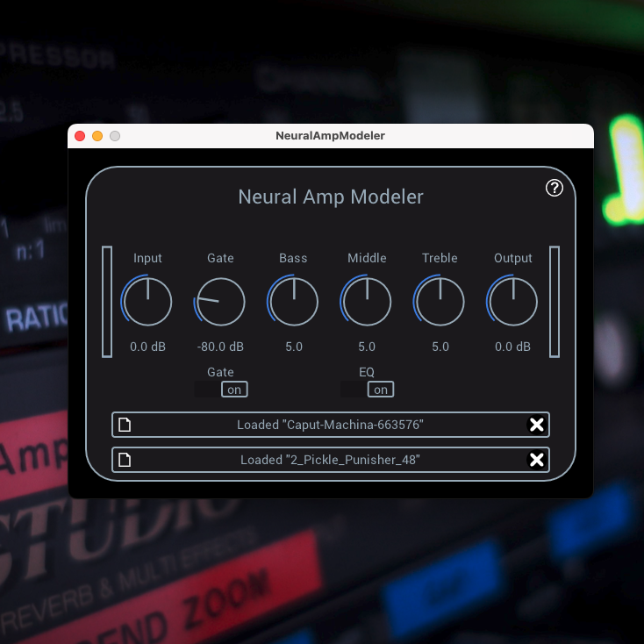Minimize window with yellow button
This screenshot has height=644, width=644.
click(x=97, y=136)
